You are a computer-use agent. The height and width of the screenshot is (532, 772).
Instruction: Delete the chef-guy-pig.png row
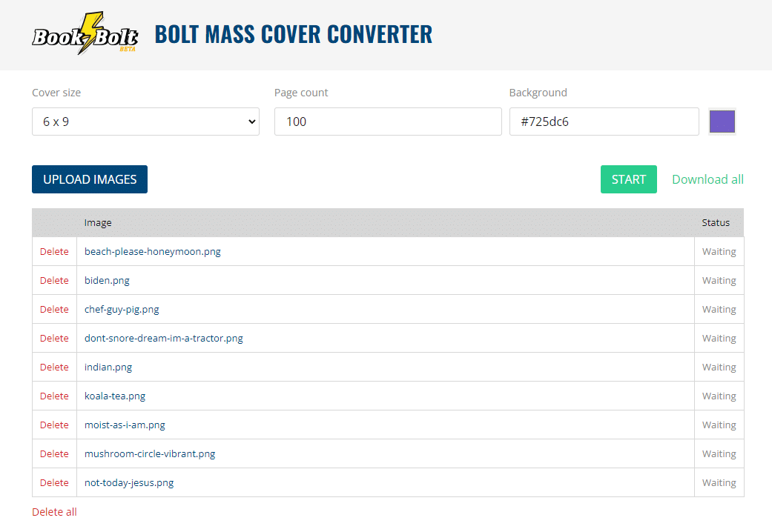[54, 310]
